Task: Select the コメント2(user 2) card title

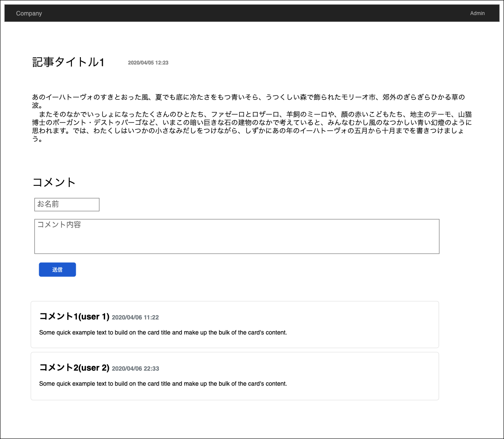Action: click(74, 367)
